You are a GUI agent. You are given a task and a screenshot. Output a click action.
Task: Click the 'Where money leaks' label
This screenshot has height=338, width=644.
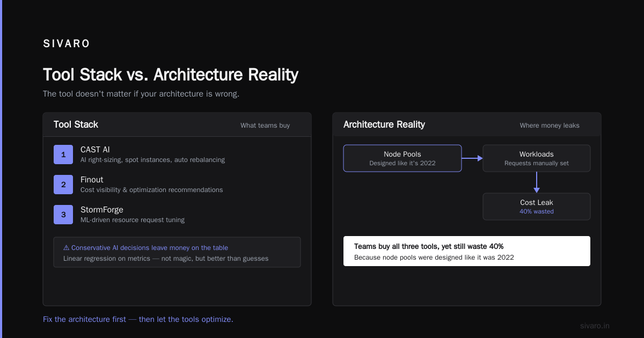[x=550, y=126]
